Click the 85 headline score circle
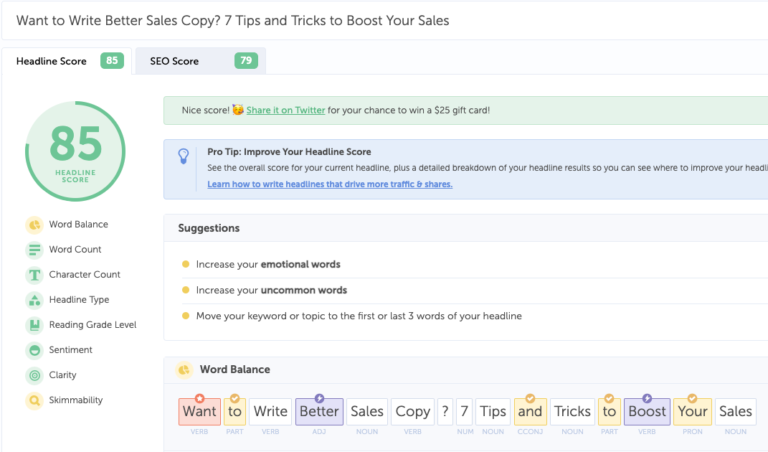The width and height of the screenshot is (768, 452). pos(75,151)
